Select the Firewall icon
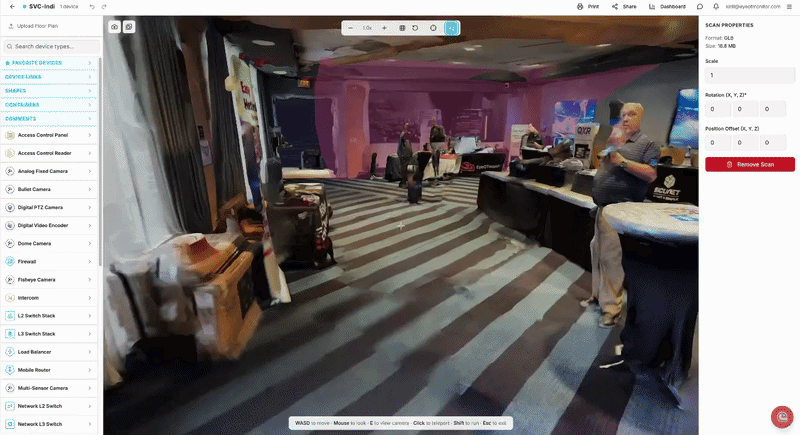Viewport: 800px width, 435px height. pos(10,262)
